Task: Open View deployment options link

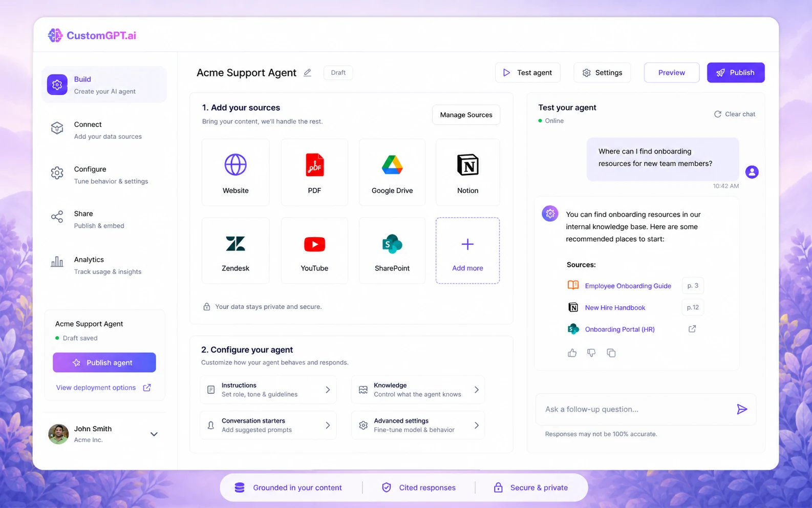Action: click(x=96, y=388)
